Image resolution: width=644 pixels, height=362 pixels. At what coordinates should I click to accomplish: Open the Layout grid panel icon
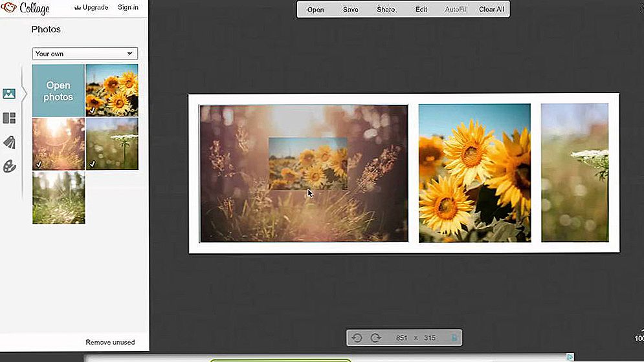9,118
